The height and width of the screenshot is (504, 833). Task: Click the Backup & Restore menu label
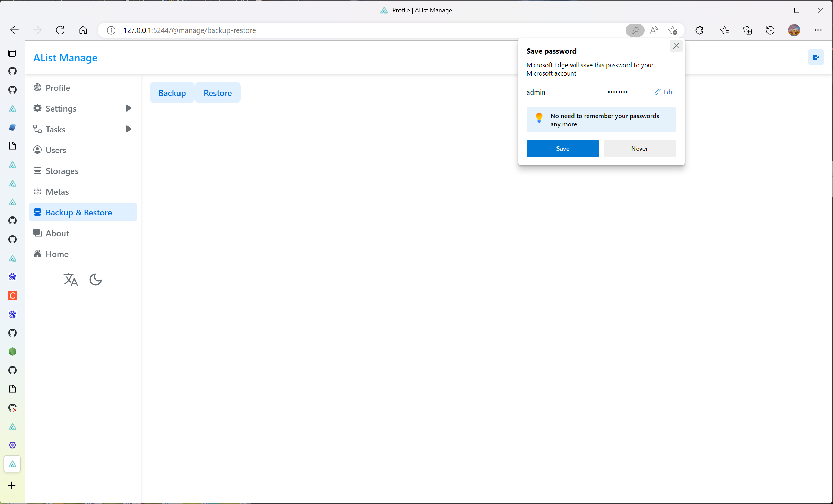pos(79,212)
